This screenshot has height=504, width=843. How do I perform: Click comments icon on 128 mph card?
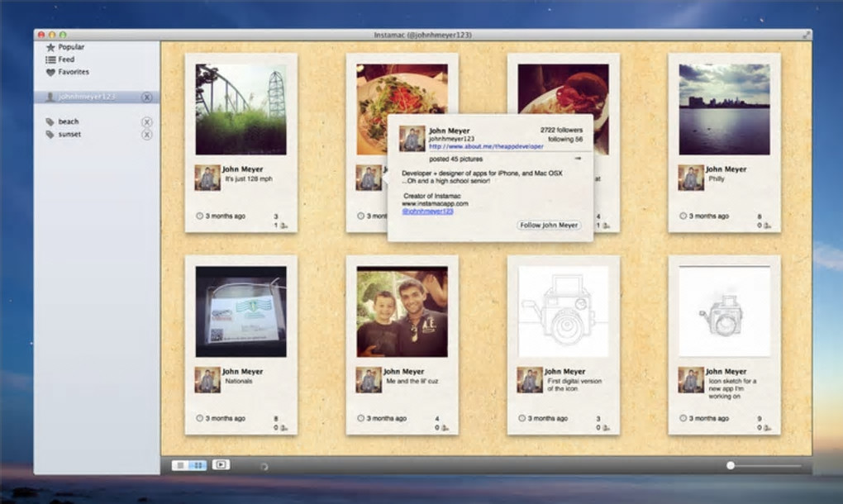pyautogui.click(x=283, y=226)
